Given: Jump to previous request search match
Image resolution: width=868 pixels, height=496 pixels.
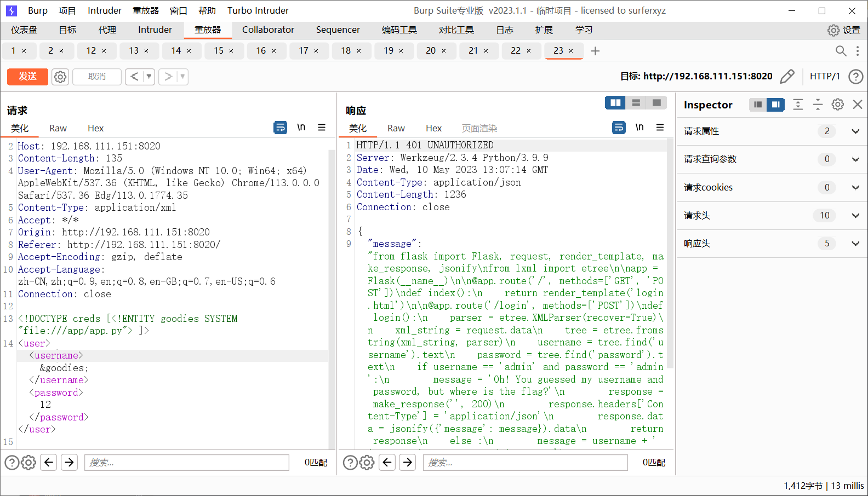Looking at the screenshot, I should coord(49,463).
